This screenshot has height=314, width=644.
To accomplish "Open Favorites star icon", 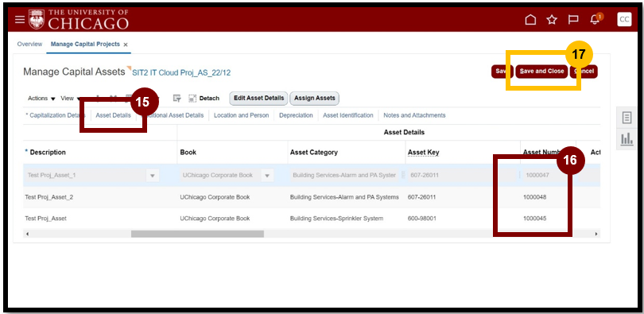I will (x=552, y=20).
